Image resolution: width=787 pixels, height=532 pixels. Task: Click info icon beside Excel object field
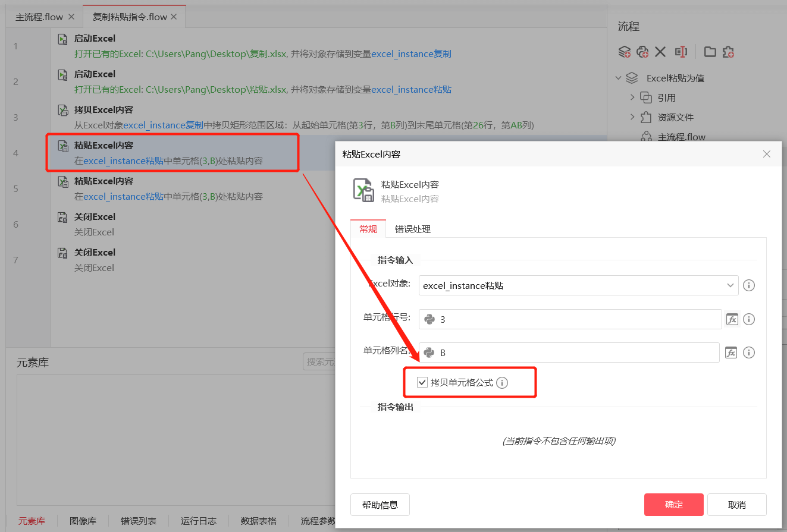pos(750,285)
